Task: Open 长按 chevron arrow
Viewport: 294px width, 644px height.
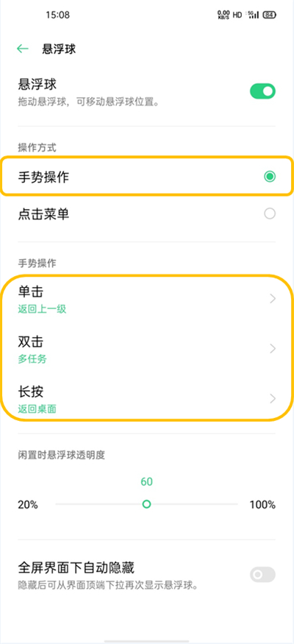Action: tap(273, 399)
